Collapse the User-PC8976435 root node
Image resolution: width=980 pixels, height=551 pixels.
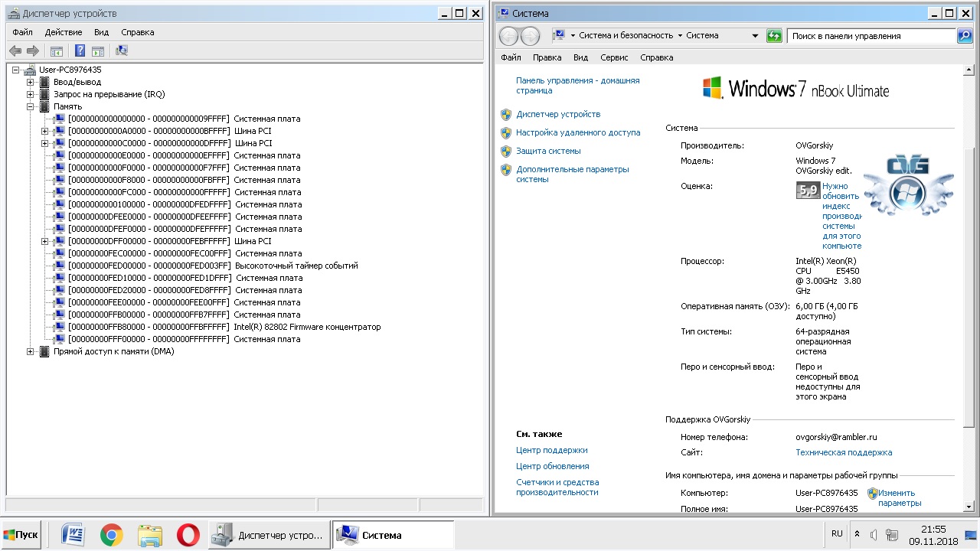[x=17, y=70]
